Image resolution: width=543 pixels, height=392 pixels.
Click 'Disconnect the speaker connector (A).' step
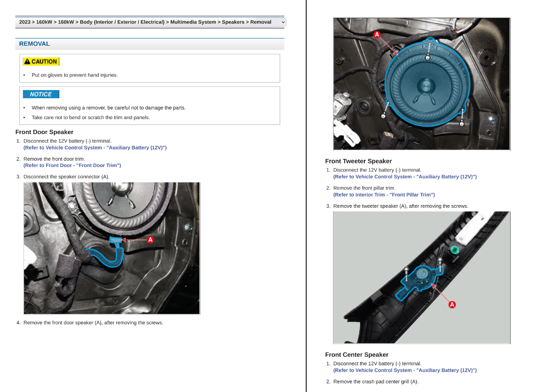[67, 177]
